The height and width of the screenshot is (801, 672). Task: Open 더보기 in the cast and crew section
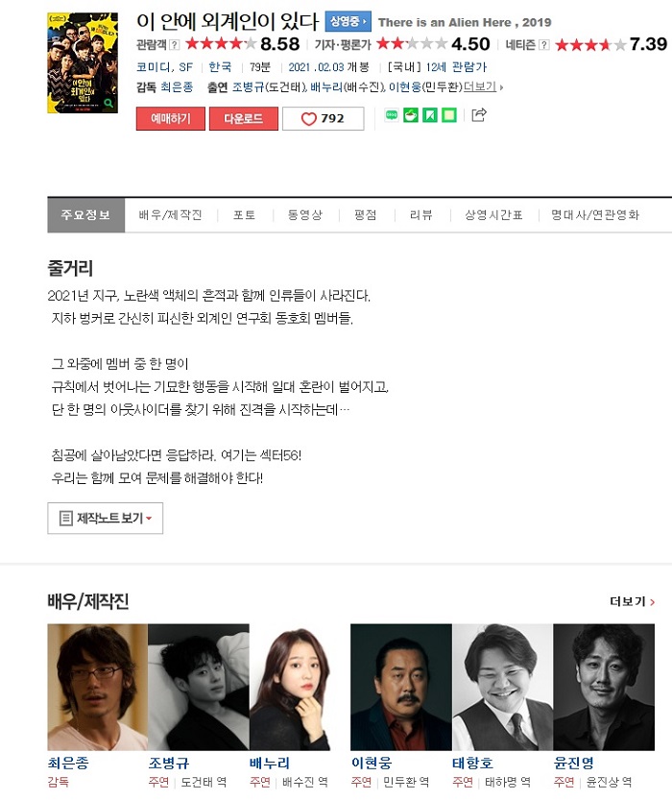pyautogui.click(x=633, y=601)
